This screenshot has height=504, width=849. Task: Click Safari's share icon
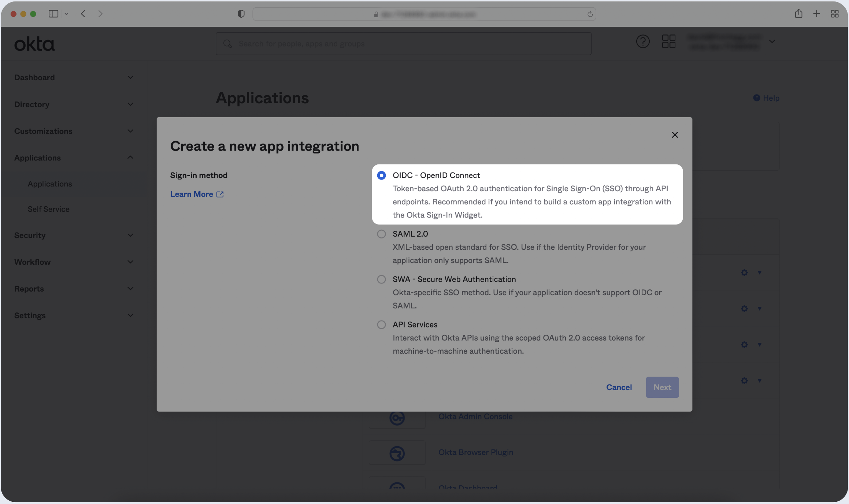pos(798,14)
